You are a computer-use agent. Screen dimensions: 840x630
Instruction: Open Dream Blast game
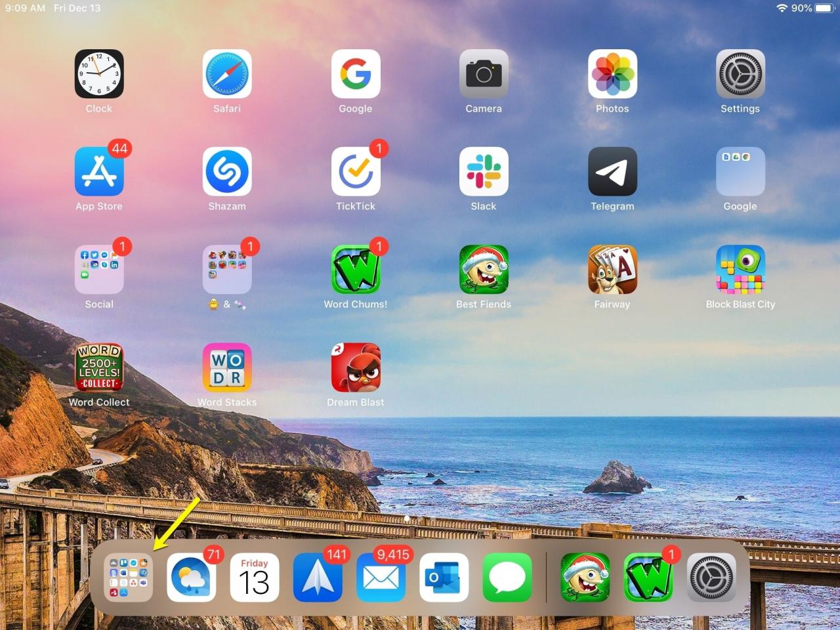click(356, 368)
